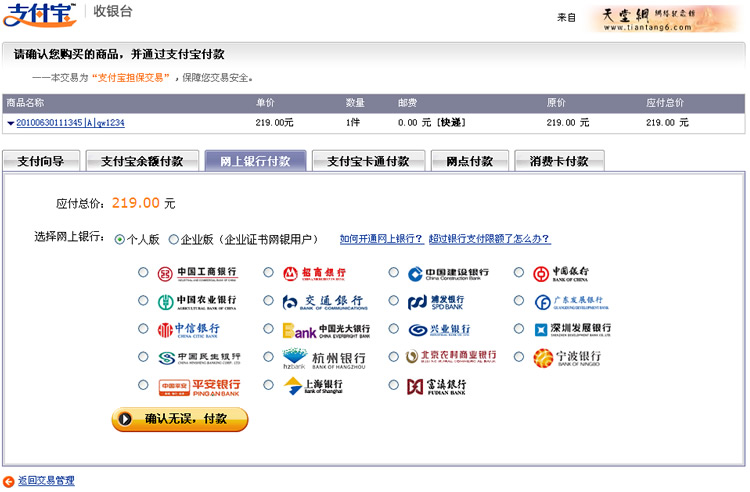The width and height of the screenshot is (750, 492).
Task: Select the 个人版 radio option
Action: point(120,239)
